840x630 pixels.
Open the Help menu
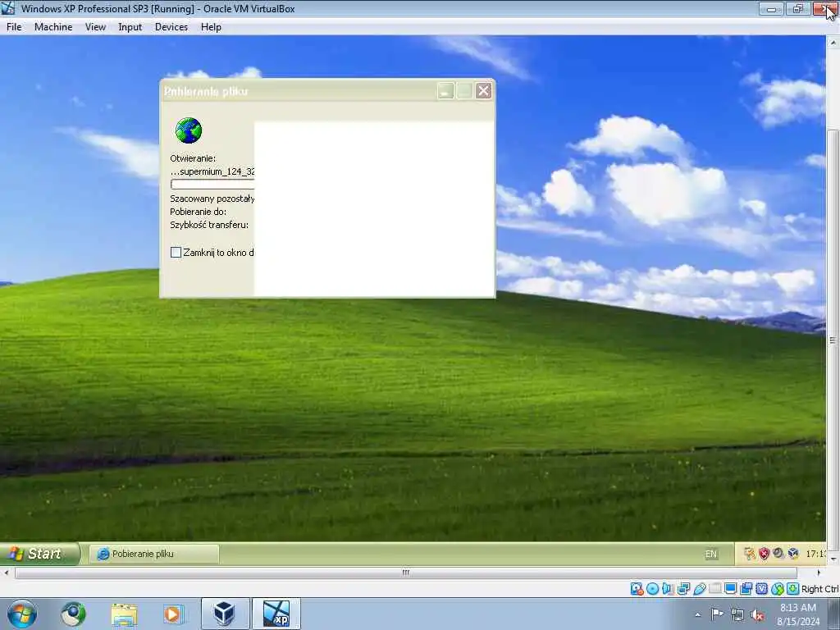[211, 27]
